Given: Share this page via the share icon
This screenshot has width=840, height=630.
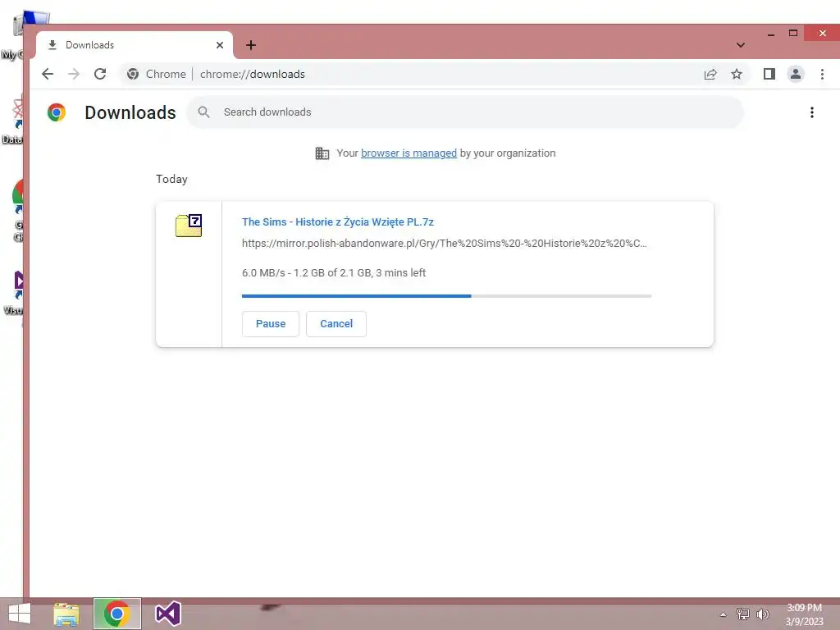Looking at the screenshot, I should tap(710, 74).
